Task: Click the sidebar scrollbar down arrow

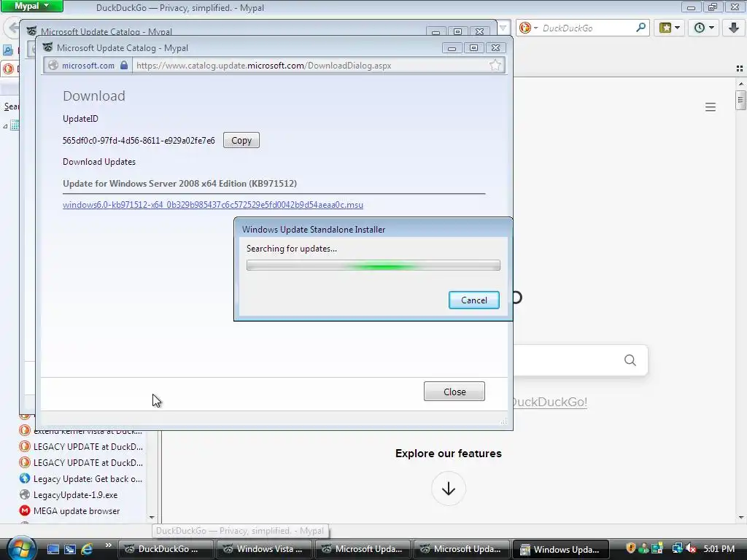Action: point(152,518)
